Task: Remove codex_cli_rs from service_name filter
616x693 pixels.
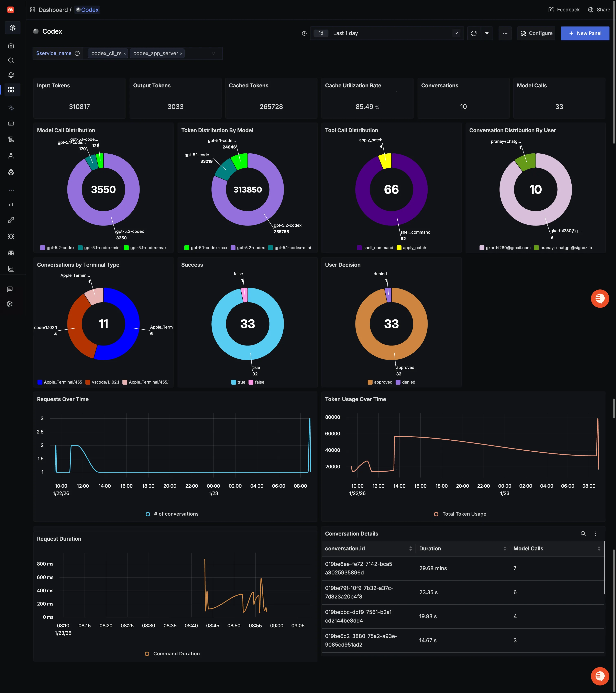Action: (125, 54)
